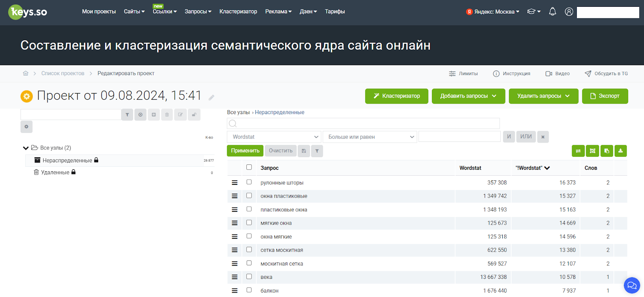Click the target circle button in groups toolbar
The image size is (644, 297).
pos(140,115)
